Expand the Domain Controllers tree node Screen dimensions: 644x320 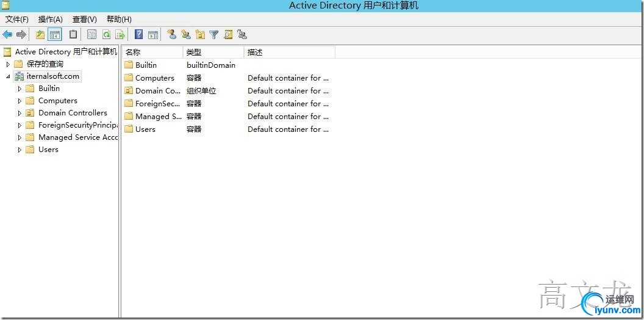point(20,113)
